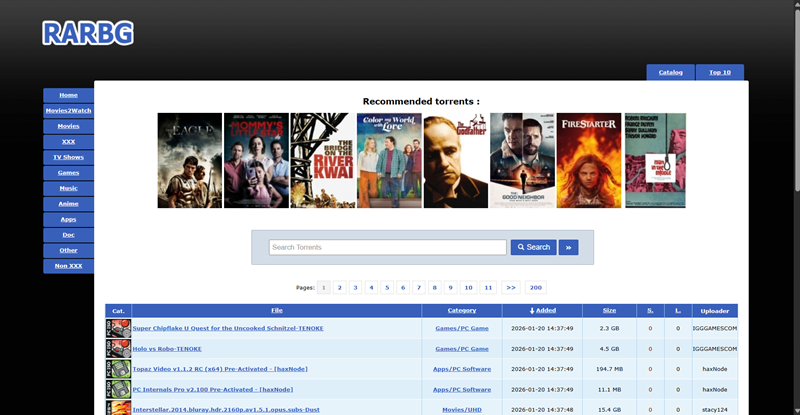Open The Godfather poster thumbnail

point(455,160)
